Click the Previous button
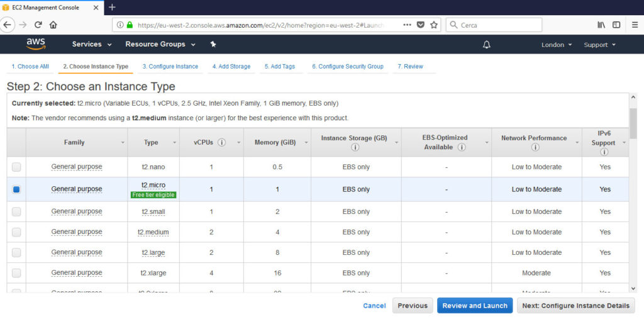The height and width of the screenshot is (319, 644). coord(413,306)
